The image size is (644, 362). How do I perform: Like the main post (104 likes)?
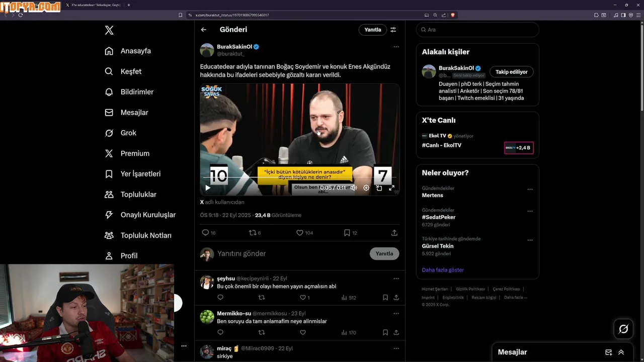click(304, 233)
